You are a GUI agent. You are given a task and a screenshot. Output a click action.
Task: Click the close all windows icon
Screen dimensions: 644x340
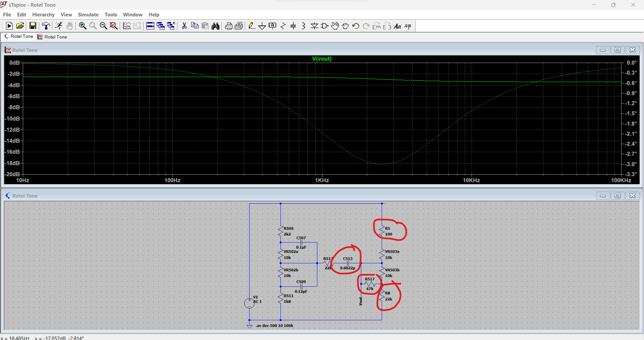tap(171, 26)
